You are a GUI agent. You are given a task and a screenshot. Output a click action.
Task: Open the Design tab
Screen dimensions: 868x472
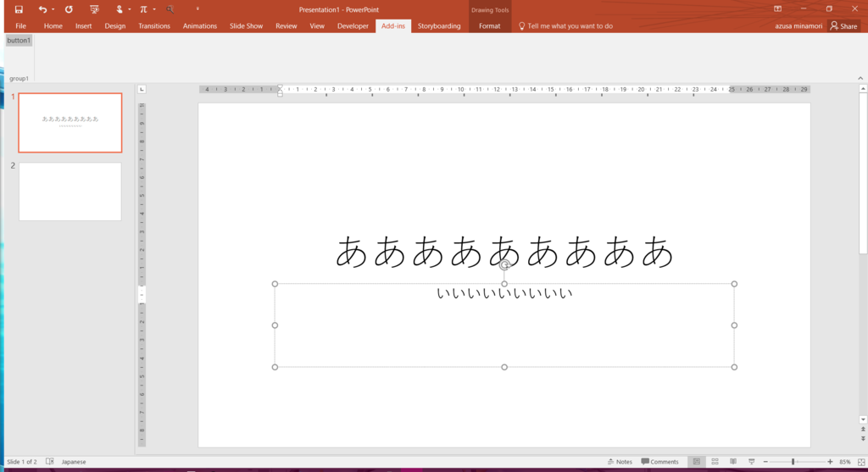click(x=115, y=26)
